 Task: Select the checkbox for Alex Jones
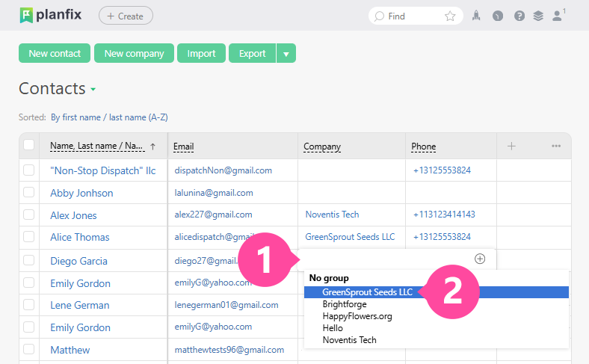[x=29, y=215]
